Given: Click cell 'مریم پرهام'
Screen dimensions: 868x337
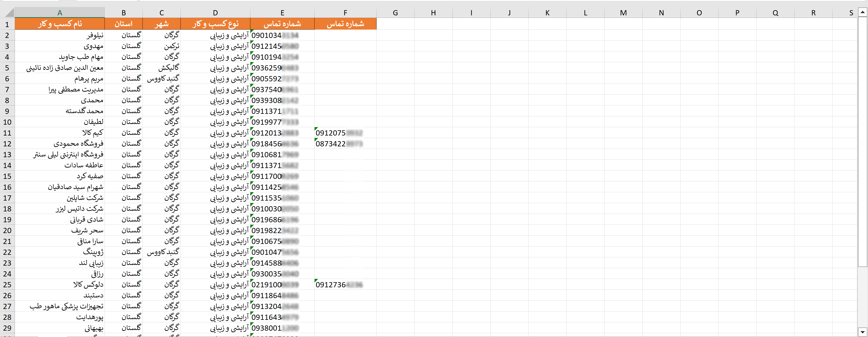Looking at the screenshot, I should pyautogui.click(x=60, y=78).
